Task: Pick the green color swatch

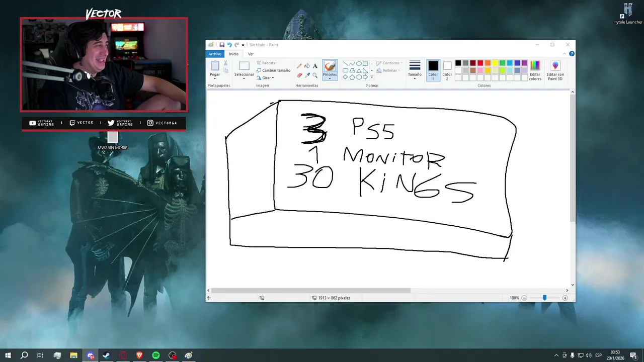Action: tap(503, 63)
